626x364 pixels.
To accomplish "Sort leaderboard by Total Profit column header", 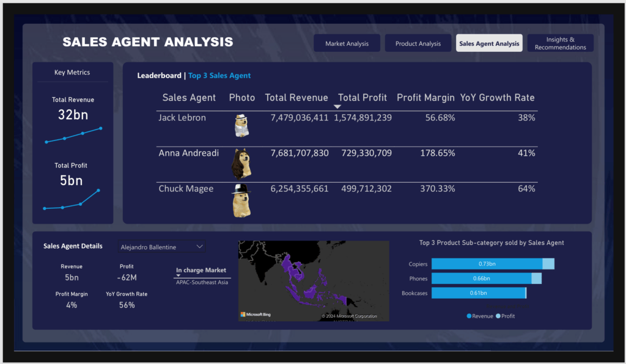I will click(x=363, y=98).
